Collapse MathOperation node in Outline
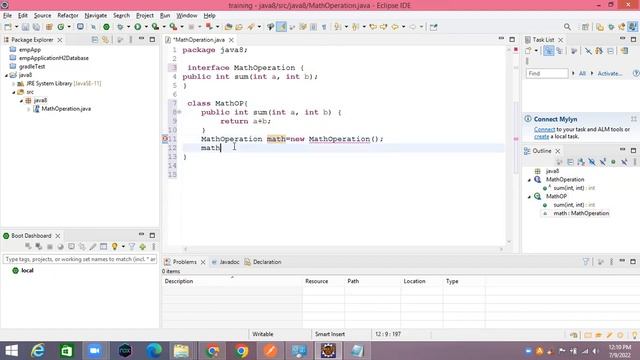640x360 pixels. [529, 180]
